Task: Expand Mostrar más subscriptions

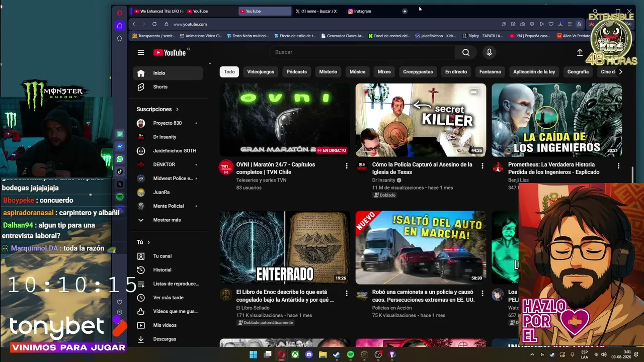Action: (x=168, y=220)
